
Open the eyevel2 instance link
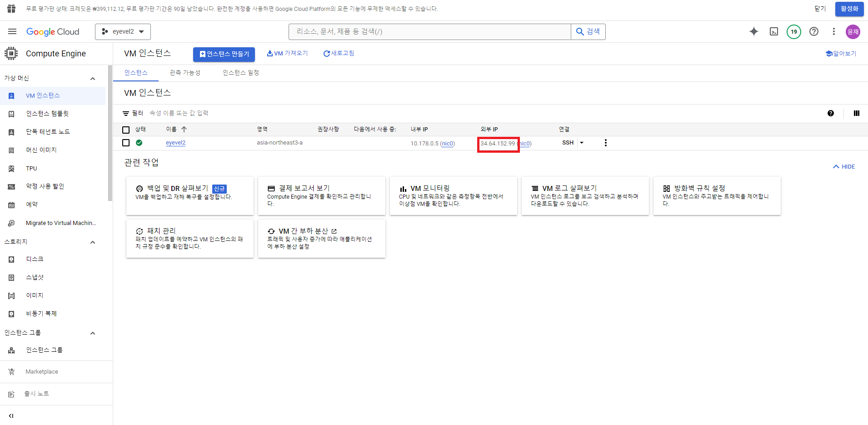[175, 143]
